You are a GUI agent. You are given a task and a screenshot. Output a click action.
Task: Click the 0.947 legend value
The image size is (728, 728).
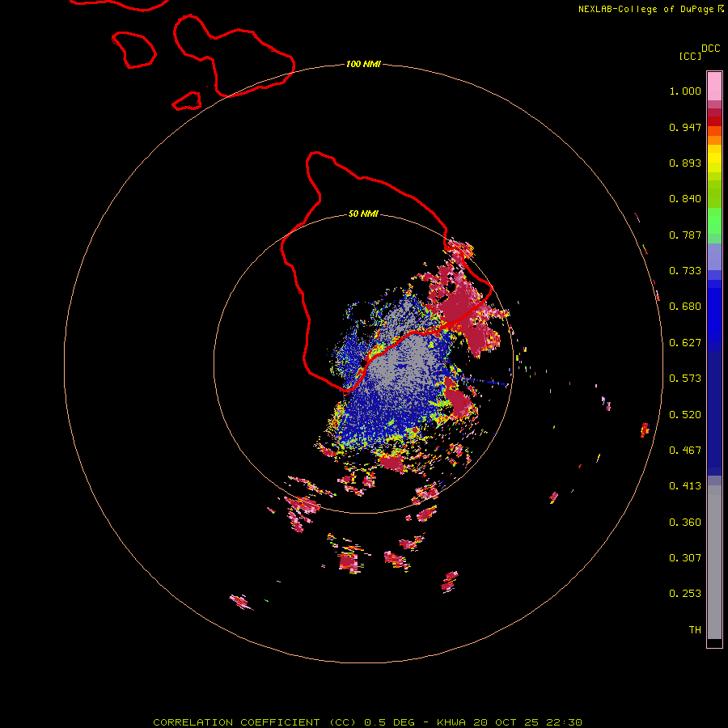(685, 127)
